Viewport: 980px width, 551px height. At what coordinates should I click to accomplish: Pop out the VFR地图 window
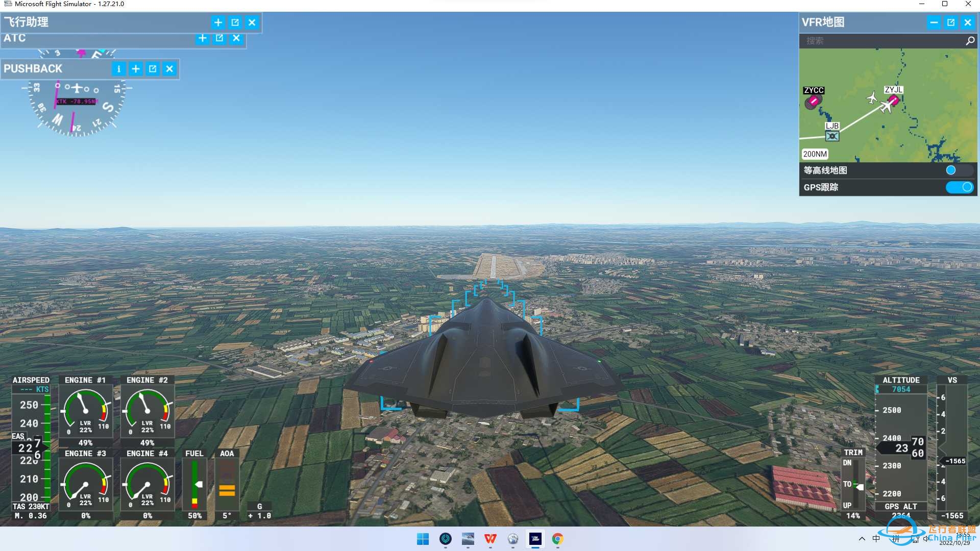tap(950, 22)
